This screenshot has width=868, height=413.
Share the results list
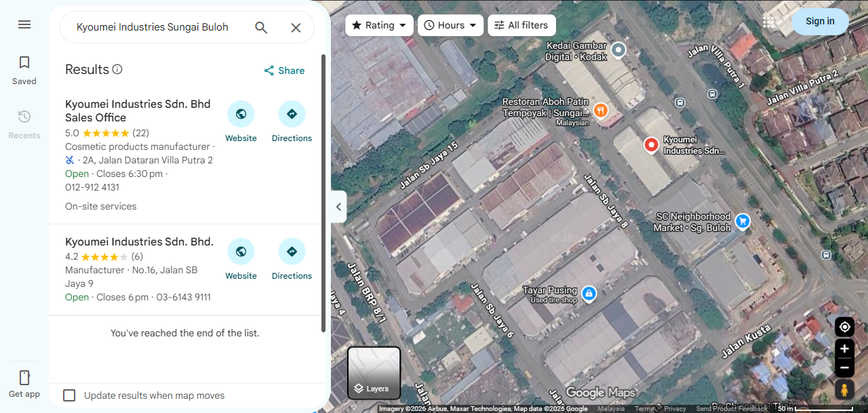[284, 71]
